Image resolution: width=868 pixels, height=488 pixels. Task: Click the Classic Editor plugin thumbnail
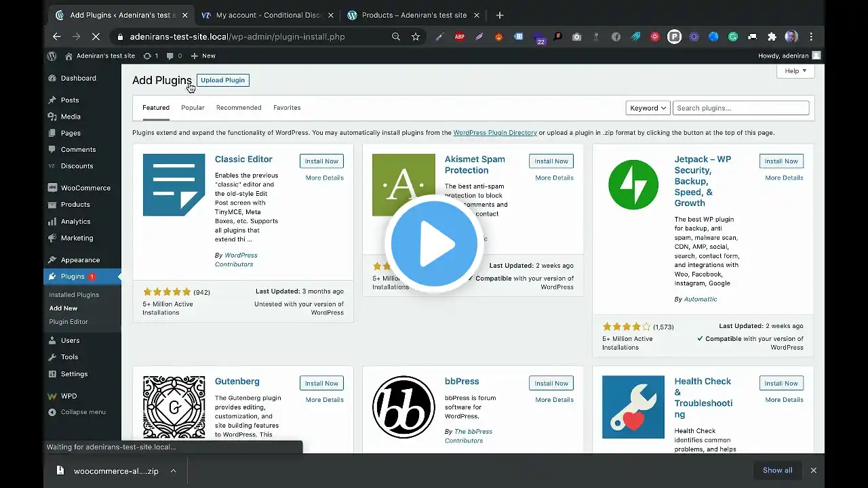174,185
